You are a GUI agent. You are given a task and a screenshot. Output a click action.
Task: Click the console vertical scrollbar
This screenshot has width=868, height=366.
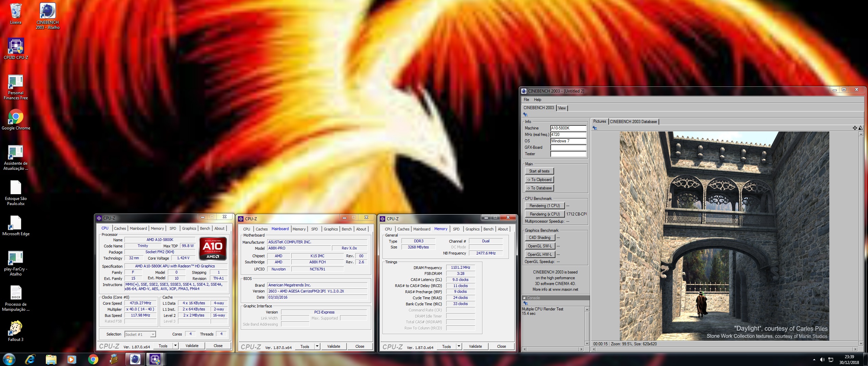click(x=587, y=326)
